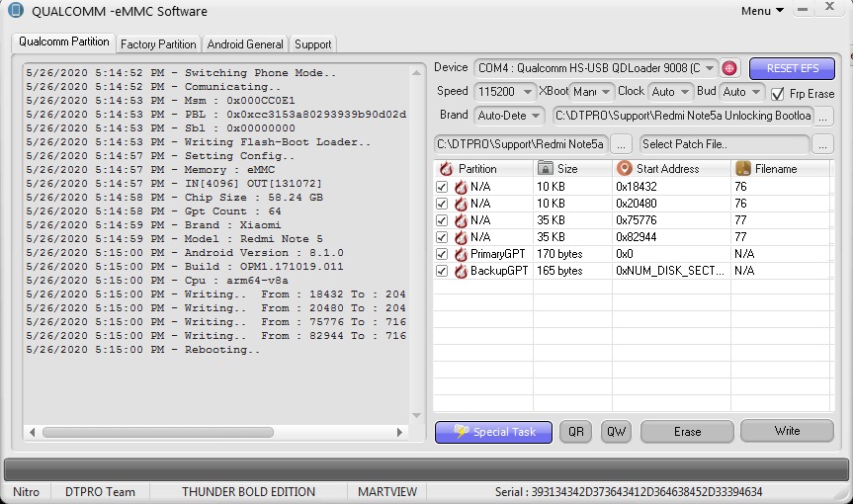Click the Select Patch File field
This screenshot has width=853, height=504.
pos(725,144)
